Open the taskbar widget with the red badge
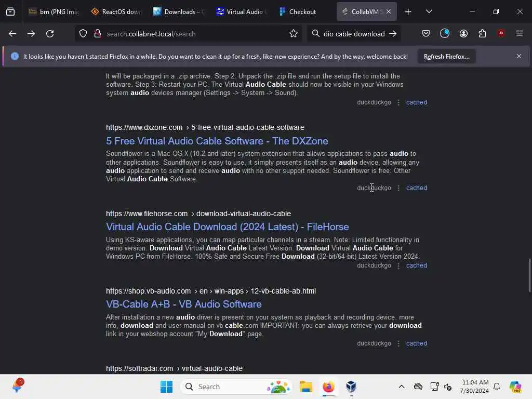Image resolution: width=532 pixels, height=399 pixels. 17,386
